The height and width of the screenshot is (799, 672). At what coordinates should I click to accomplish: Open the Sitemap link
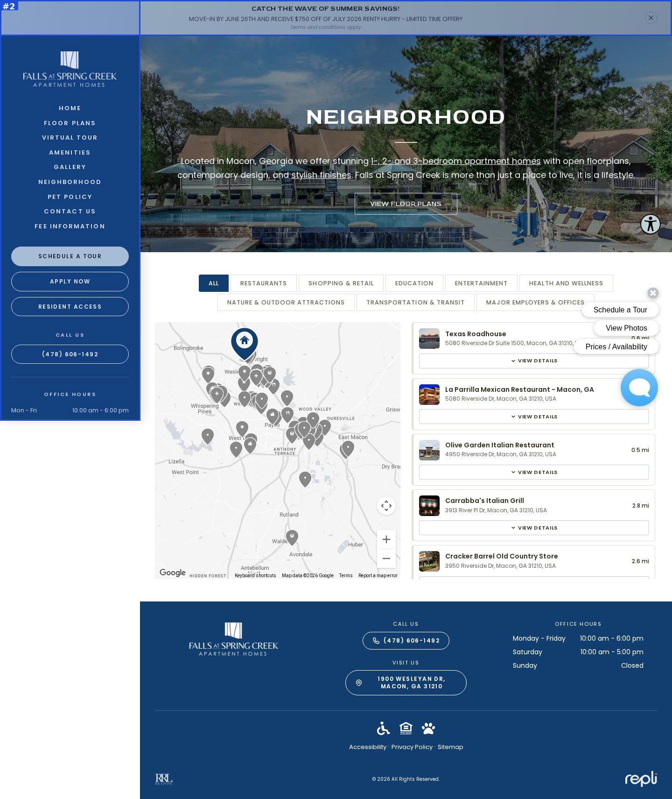(450, 747)
